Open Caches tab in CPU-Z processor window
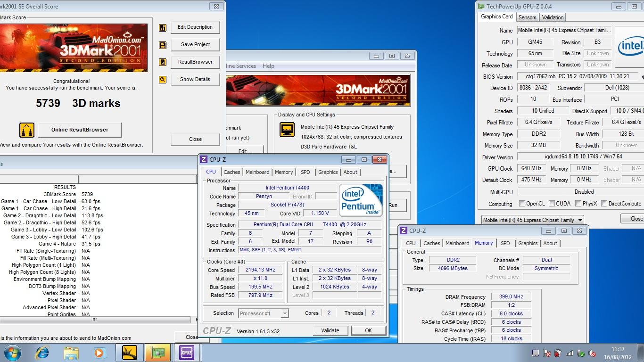The image size is (644, 362). (232, 172)
